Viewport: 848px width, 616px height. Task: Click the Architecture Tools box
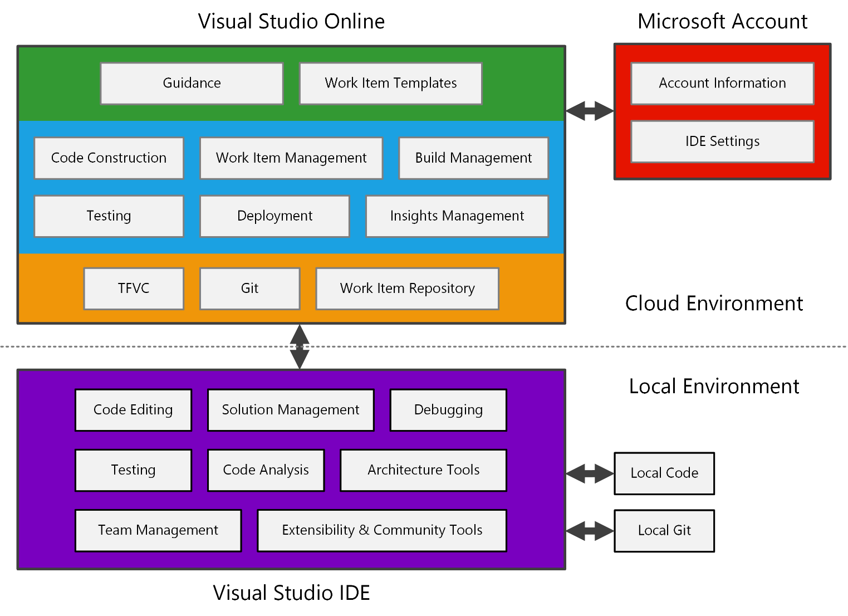coord(423,470)
